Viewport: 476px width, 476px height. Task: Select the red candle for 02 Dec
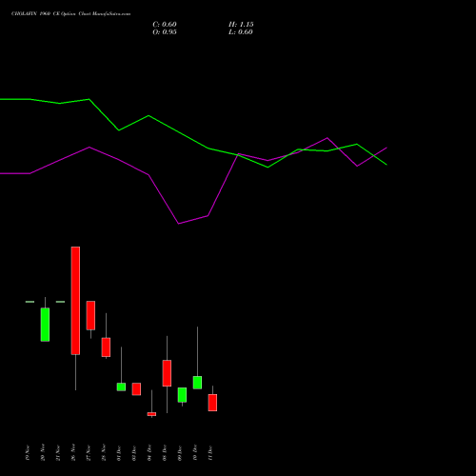pos(136,389)
